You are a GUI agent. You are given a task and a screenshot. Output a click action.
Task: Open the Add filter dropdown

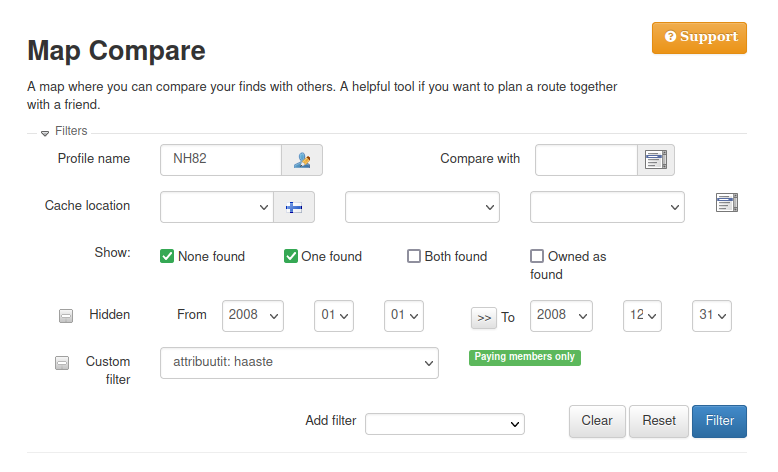click(x=445, y=424)
